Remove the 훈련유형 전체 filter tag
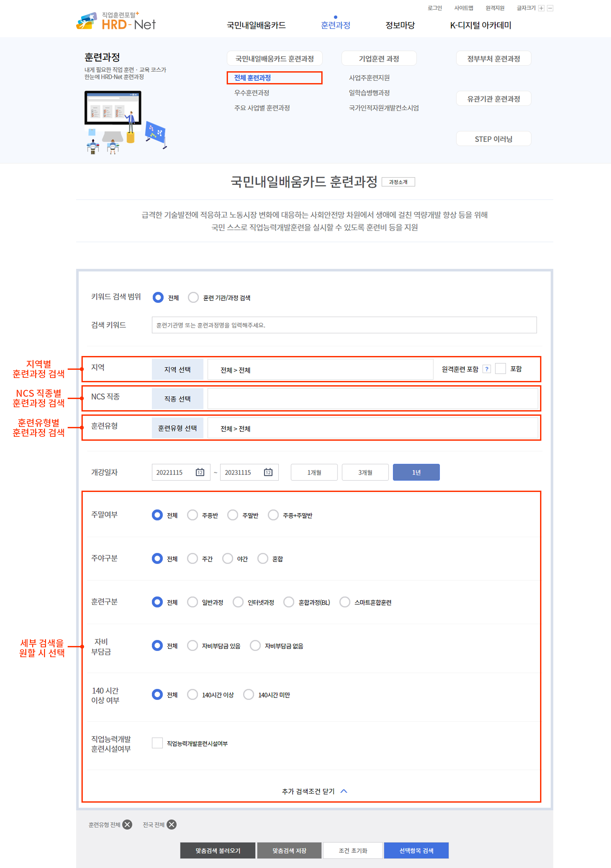 (127, 825)
